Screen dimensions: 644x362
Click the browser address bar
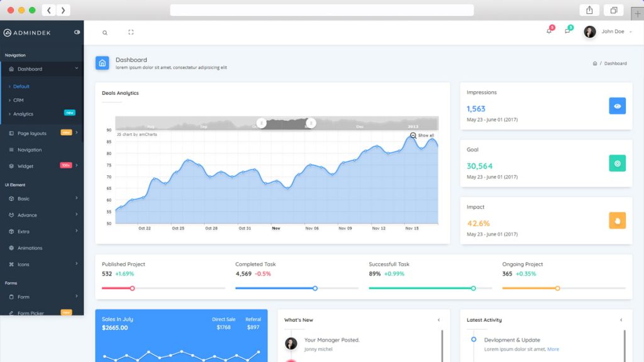(321, 10)
